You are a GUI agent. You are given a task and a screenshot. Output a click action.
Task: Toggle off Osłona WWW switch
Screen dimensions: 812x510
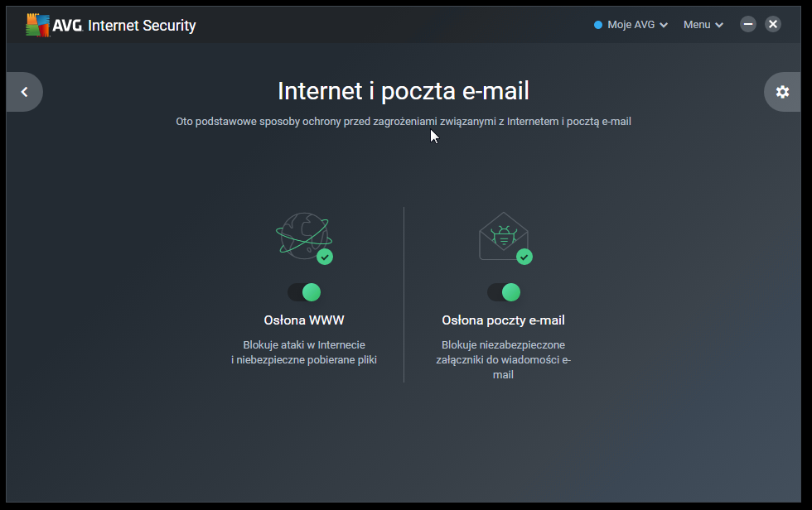coord(304,292)
